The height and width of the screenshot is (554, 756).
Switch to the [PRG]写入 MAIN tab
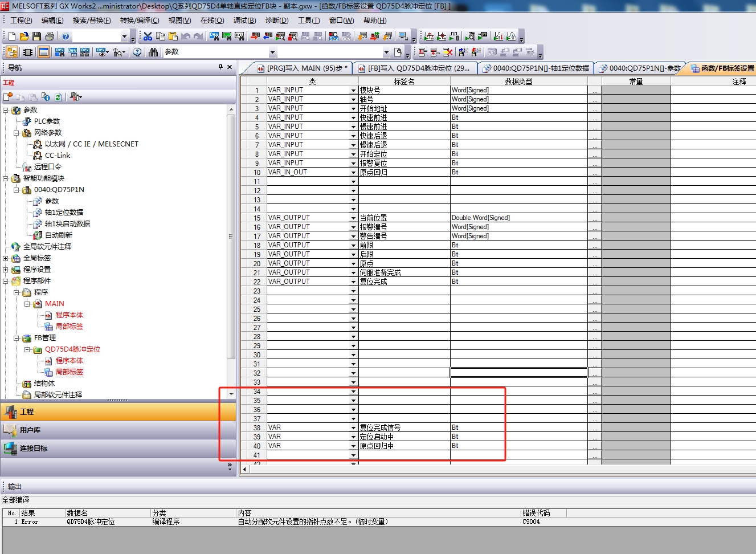[x=302, y=68]
